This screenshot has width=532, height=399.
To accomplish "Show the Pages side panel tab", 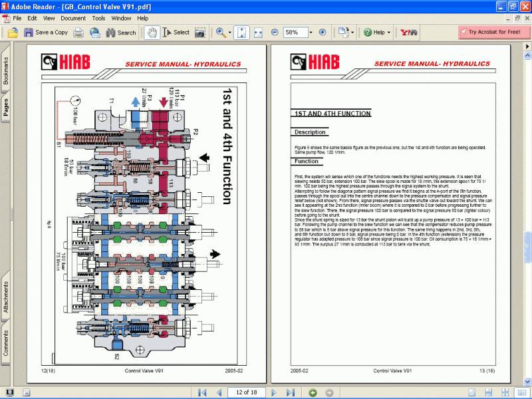I will click(x=5, y=107).
